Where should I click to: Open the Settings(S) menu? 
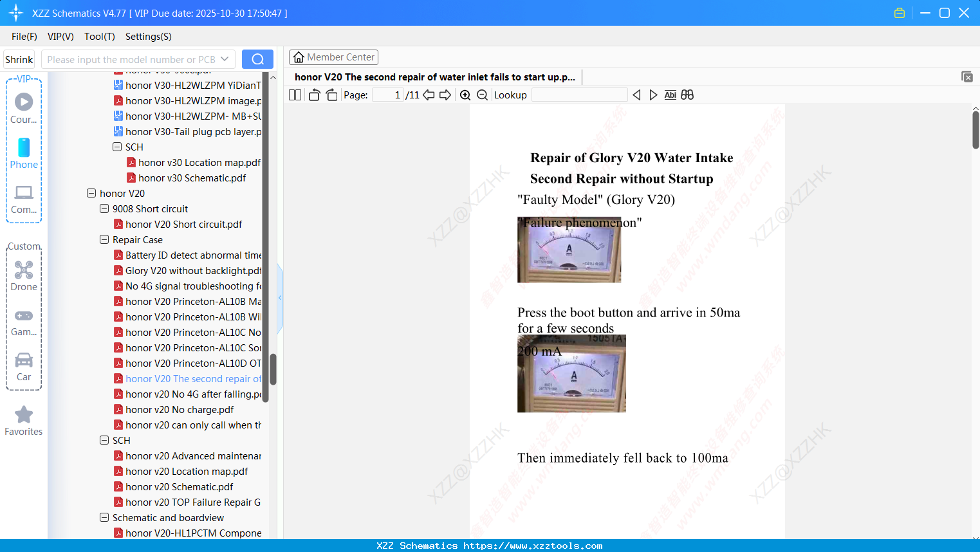(x=149, y=37)
